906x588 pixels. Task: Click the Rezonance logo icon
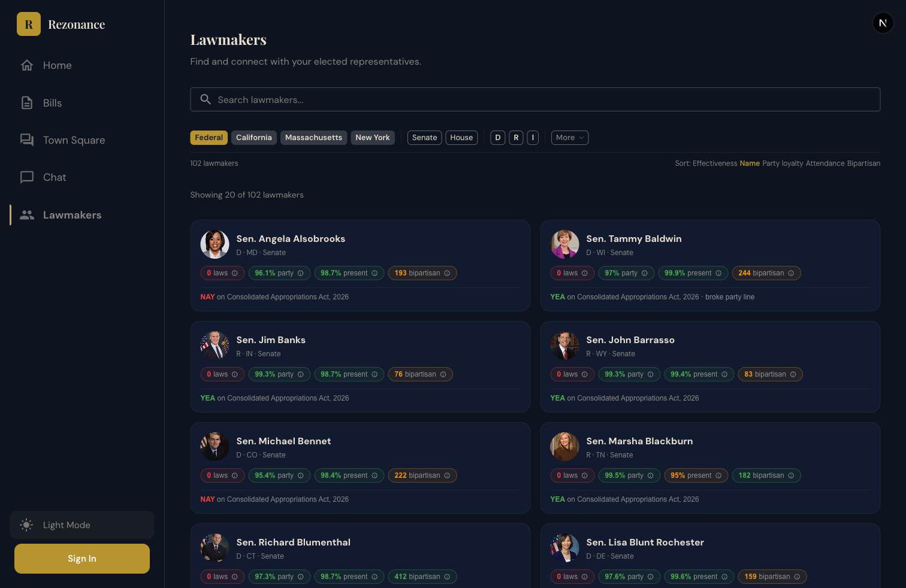(x=29, y=24)
